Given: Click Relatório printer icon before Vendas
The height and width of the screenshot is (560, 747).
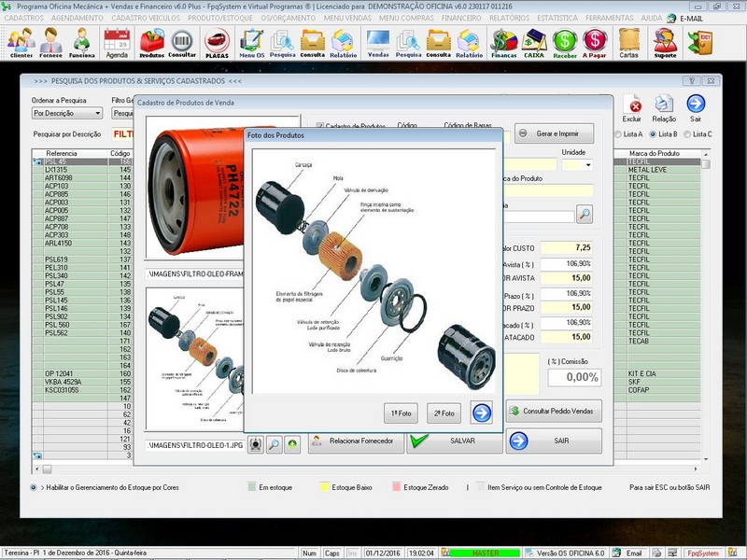Looking at the screenshot, I should click(x=343, y=42).
